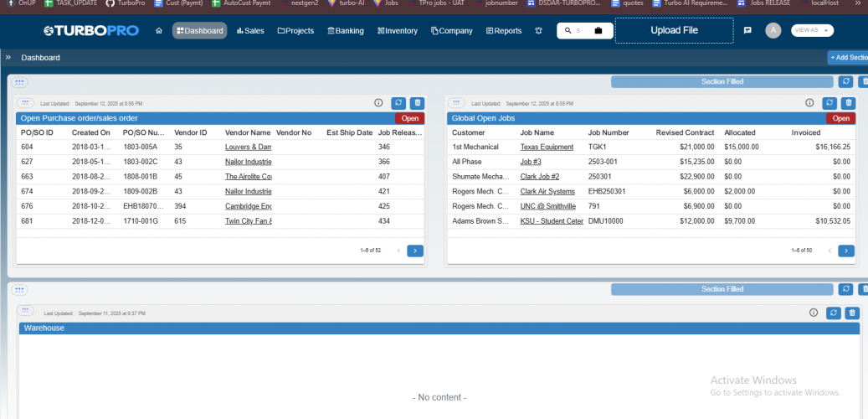The image size is (868, 419).
Task: Open the Sales menu
Action: 250,30
